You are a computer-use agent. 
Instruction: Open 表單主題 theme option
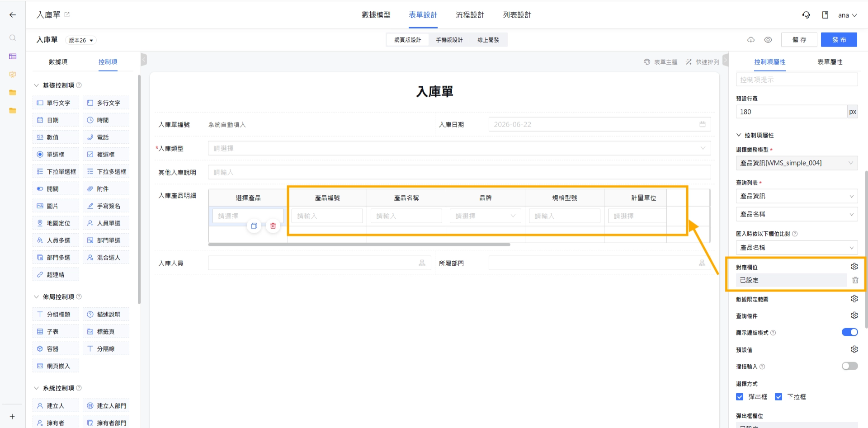click(660, 62)
